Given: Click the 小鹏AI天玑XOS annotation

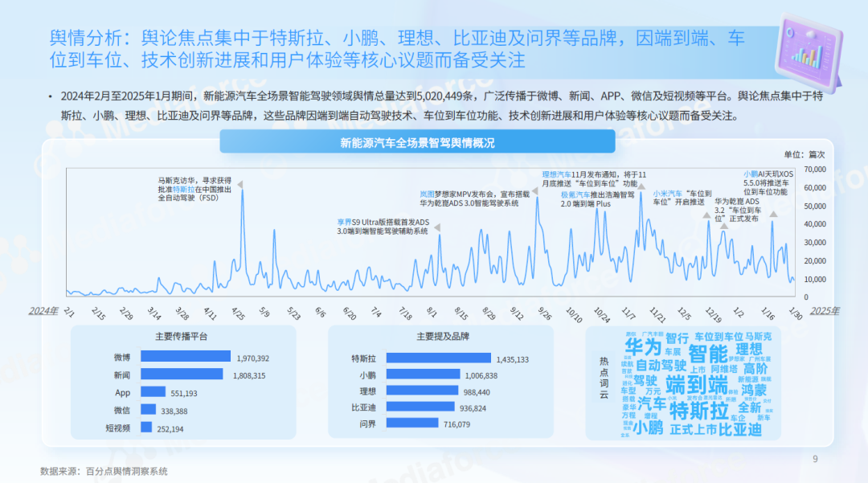Looking at the screenshot, I should click(768, 183).
